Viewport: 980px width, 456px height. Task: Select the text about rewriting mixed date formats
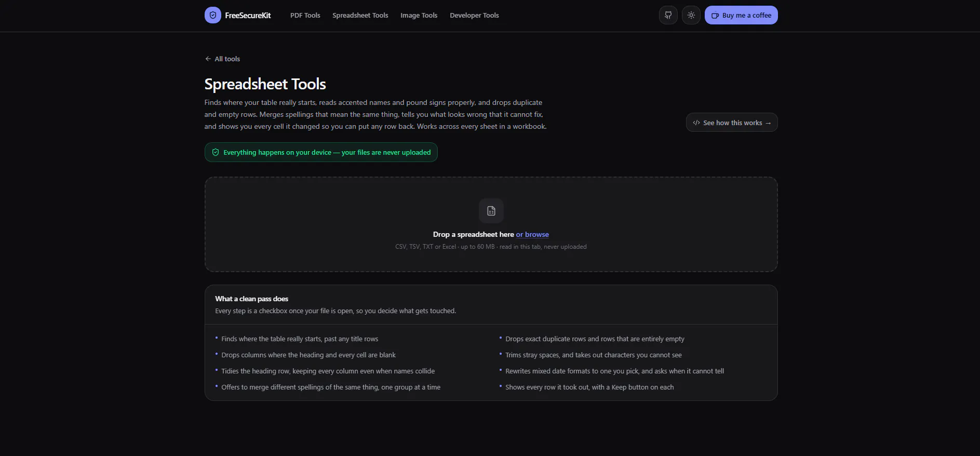(x=614, y=371)
